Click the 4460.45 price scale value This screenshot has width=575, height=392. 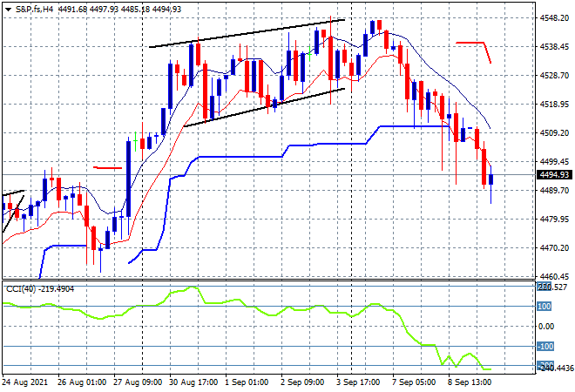click(554, 276)
